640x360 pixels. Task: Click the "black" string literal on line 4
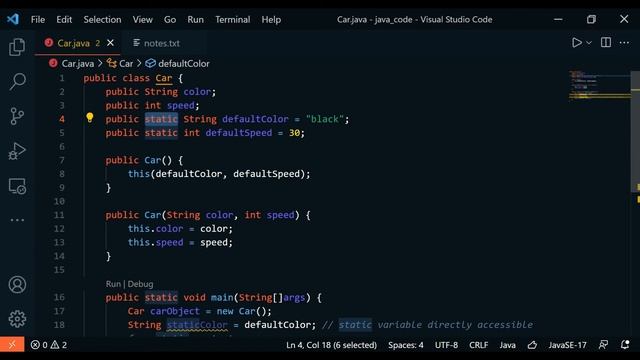coord(325,119)
